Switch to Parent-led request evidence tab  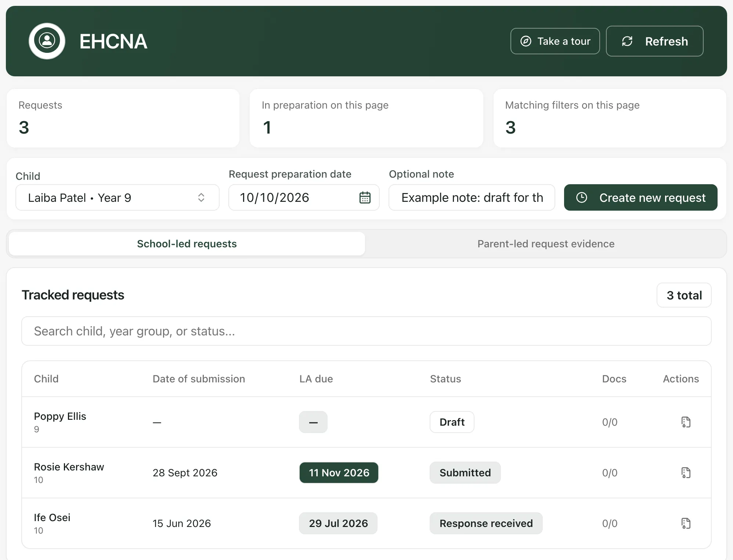pyautogui.click(x=546, y=244)
